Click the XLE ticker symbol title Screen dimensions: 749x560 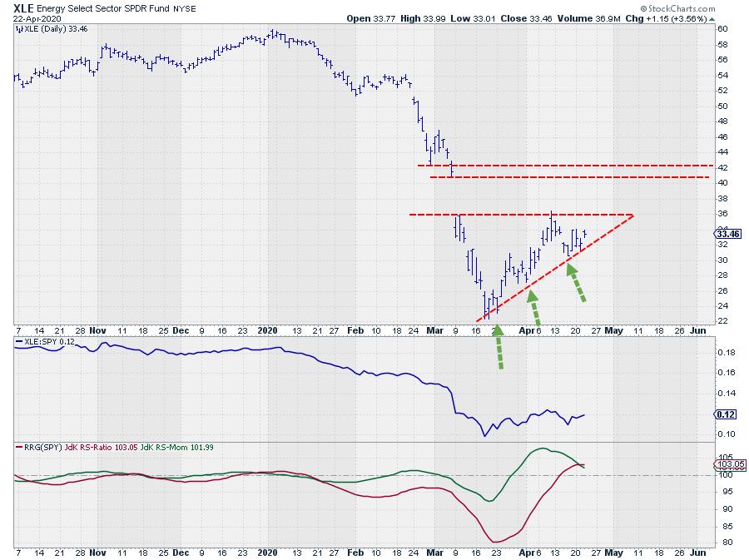click(x=27, y=7)
